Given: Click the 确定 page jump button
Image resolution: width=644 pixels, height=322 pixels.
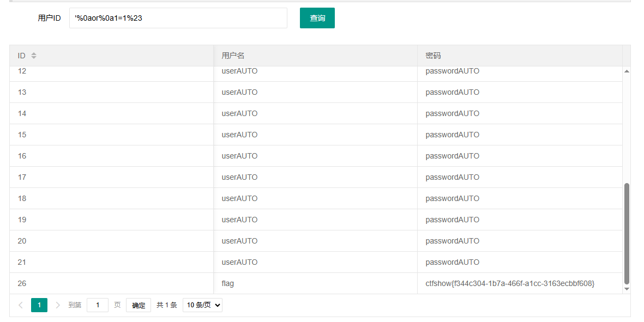Looking at the screenshot, I should click(x=139, y=305).
